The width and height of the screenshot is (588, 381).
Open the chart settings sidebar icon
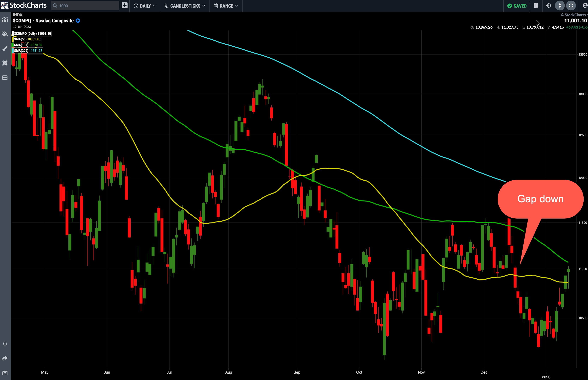tap(5, 19)
